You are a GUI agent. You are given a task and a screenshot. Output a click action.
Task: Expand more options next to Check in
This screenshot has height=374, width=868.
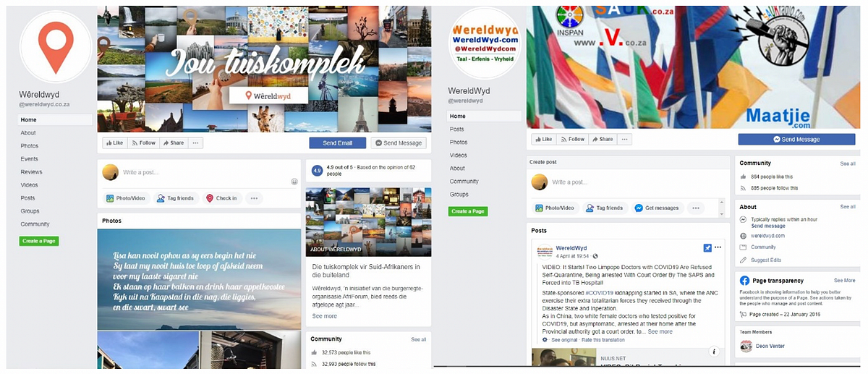[253, 198]
